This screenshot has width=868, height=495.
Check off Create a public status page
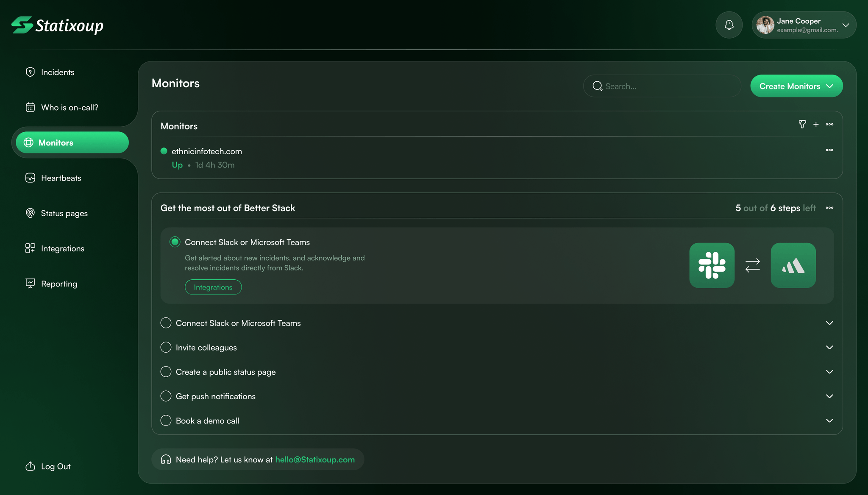click(x=166, y=372)
